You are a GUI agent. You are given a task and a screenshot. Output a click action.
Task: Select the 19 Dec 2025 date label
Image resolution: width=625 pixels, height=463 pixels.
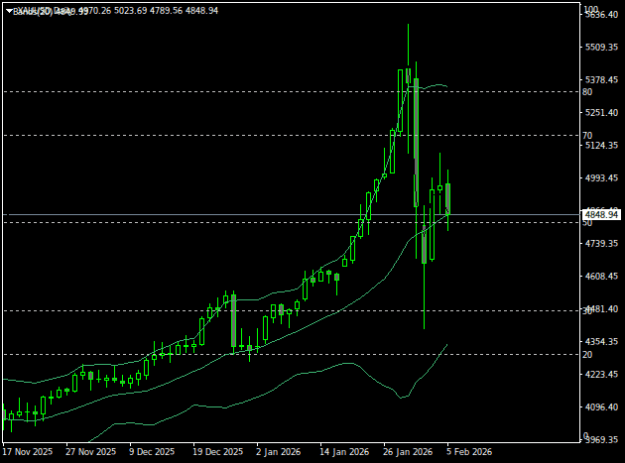pos(218,452)
